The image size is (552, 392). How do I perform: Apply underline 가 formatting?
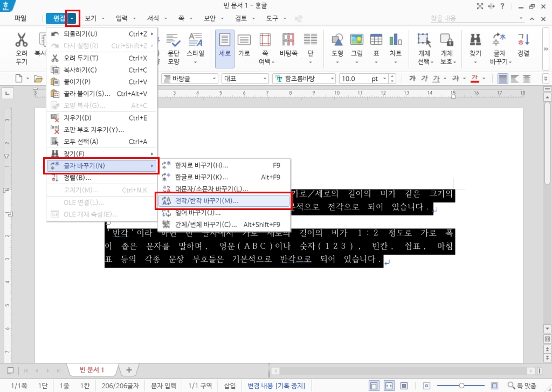point(436,79)
